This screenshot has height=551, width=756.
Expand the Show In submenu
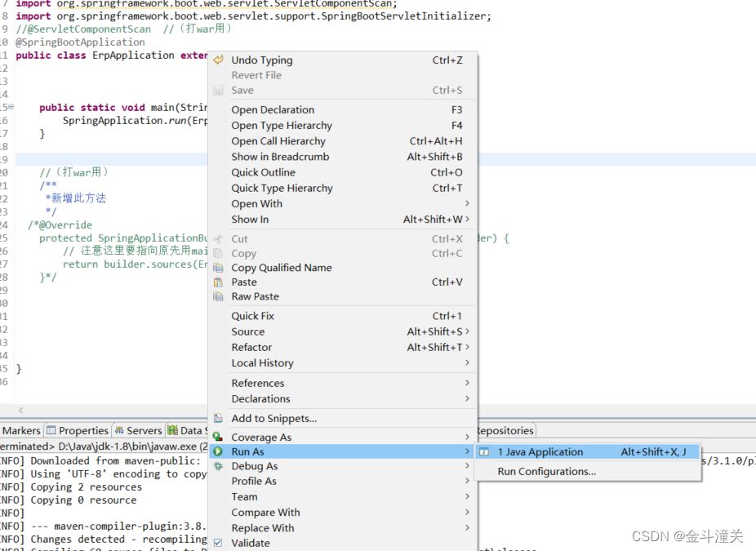[467, 219]
